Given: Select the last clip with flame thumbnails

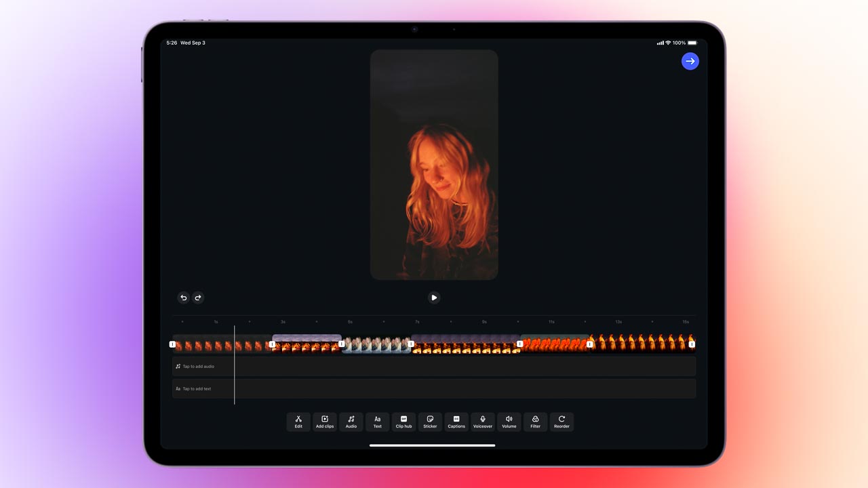Looking at the screenshot, I should tap(641, 343).
